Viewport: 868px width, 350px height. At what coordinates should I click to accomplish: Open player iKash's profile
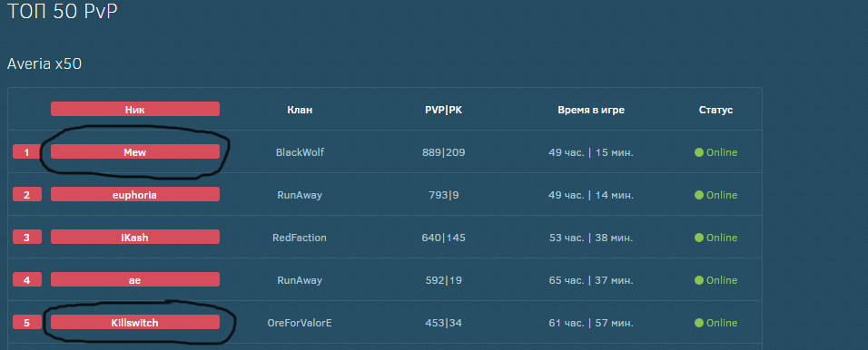135,238
